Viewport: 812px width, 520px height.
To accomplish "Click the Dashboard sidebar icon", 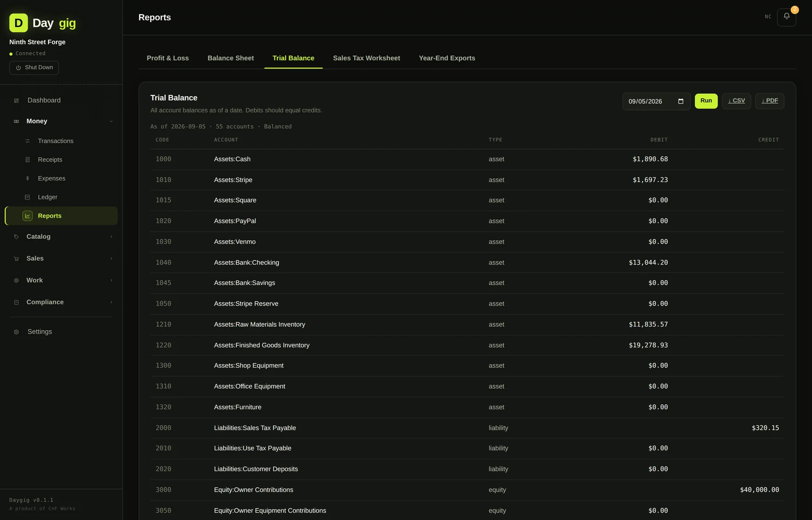I will coord(17,100).
